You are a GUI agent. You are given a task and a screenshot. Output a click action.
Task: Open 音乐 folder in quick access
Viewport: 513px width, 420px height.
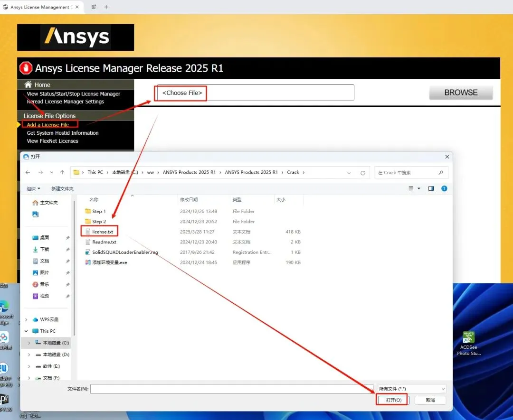tap(45, 284)
